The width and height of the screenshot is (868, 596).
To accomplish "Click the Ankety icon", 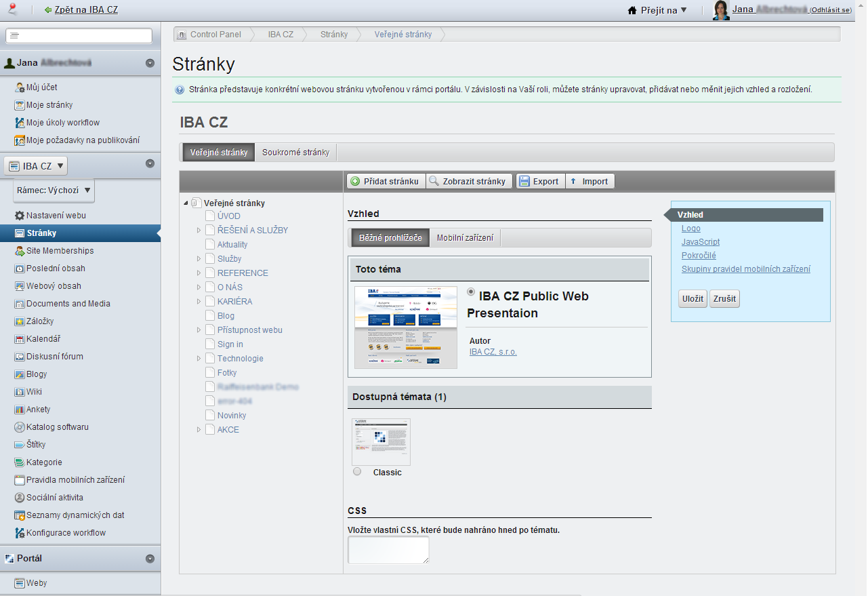I will pos(20,410).
